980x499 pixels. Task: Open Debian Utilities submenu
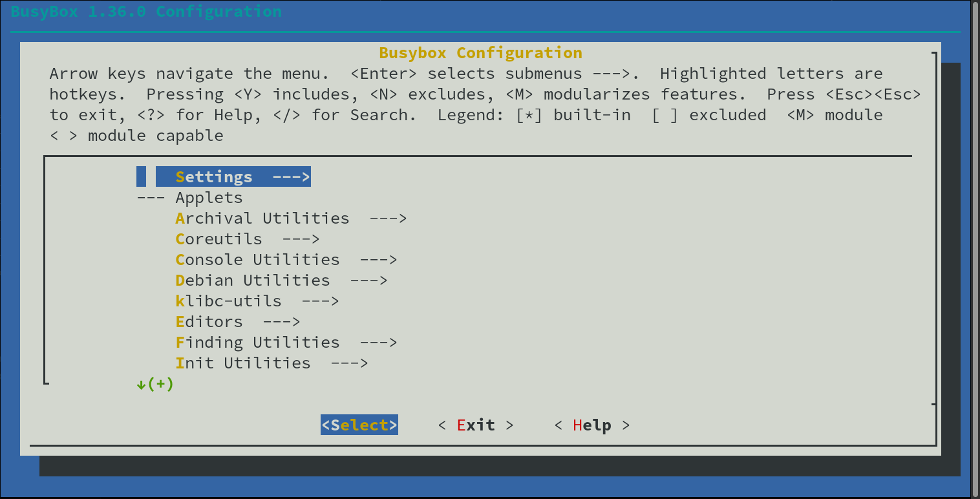281,280
